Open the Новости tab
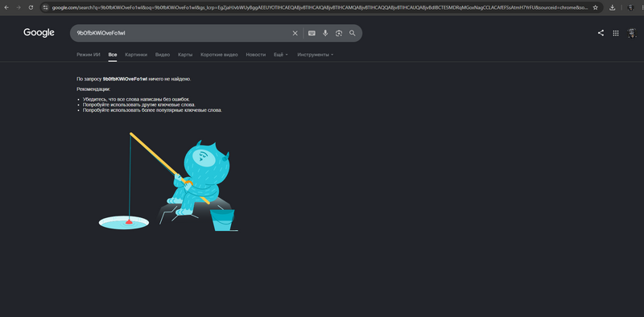This screenshot has height=317, width=644. tap(255, 55)
